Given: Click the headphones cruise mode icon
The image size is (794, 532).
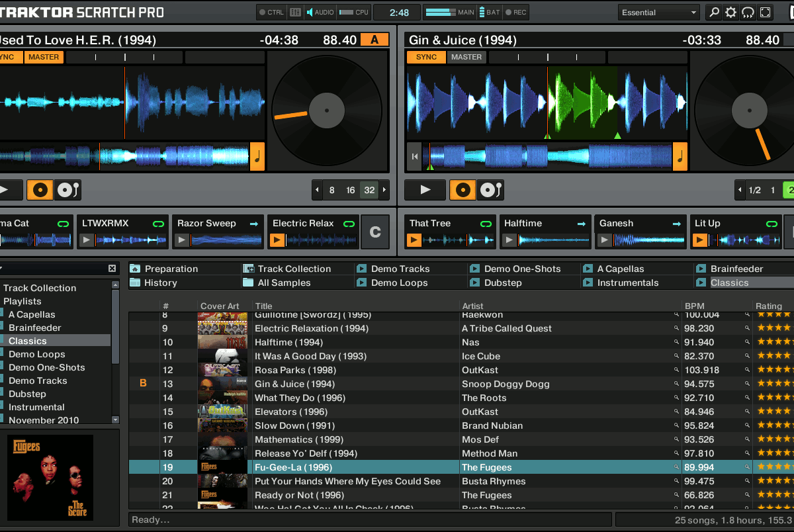Looking at the screenshot, I should (x=748, y=12).
